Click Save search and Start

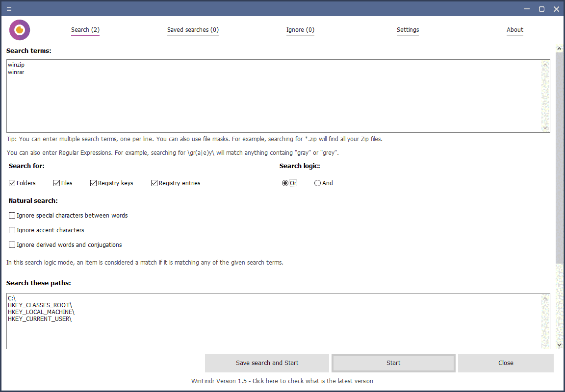point(267,363)
